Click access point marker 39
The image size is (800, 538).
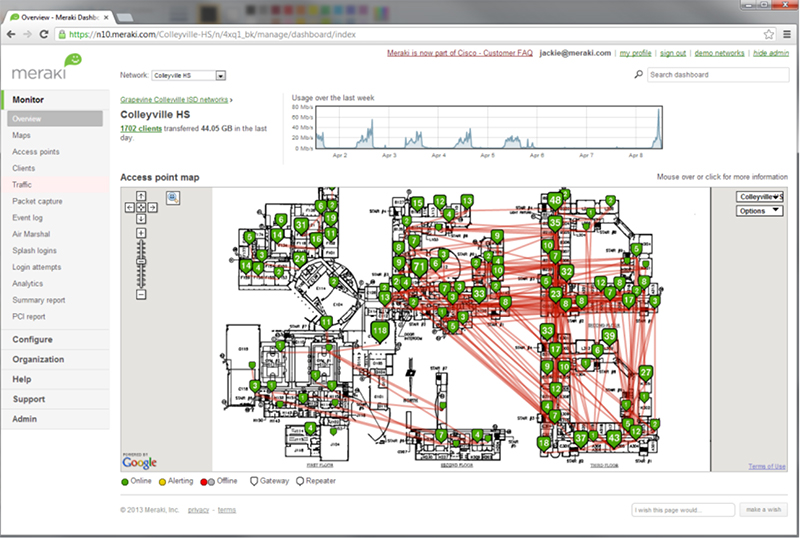coord(609,336)
